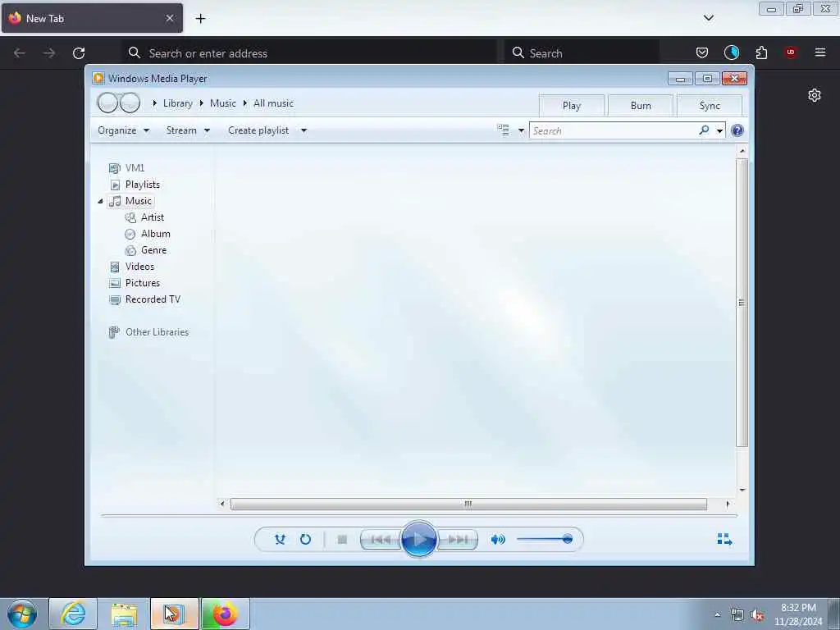Reload the Firefox page
This screenshot has width=840, height=630.
(79, 53)
